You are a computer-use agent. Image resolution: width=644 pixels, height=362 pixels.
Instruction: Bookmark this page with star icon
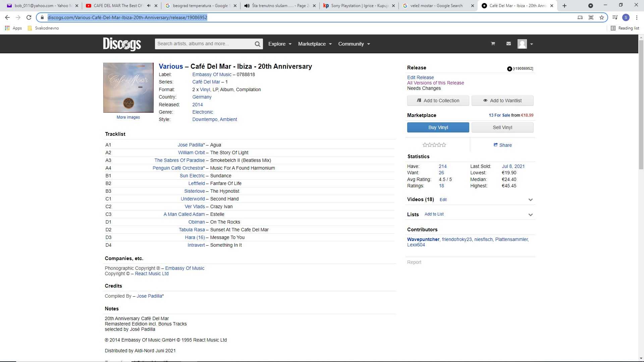pyautogui.click(x=602, y=17)
